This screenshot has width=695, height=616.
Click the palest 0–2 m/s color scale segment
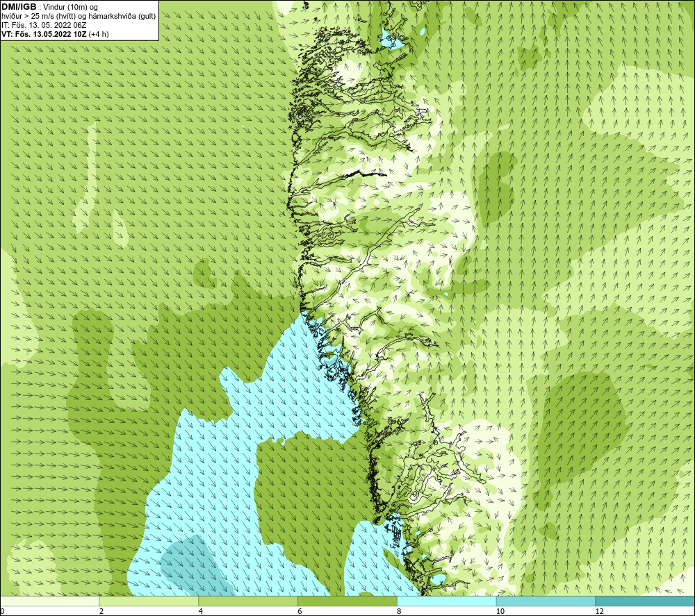49,601
